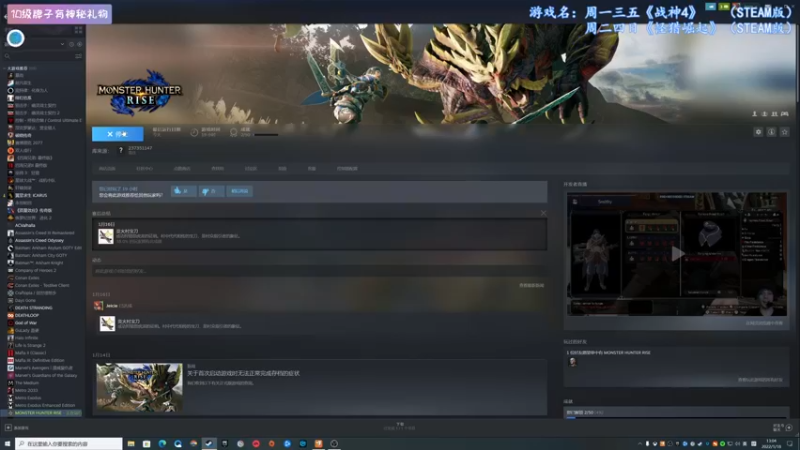
Task: Click the taskbar clock and date
Action: coord(771,444)
